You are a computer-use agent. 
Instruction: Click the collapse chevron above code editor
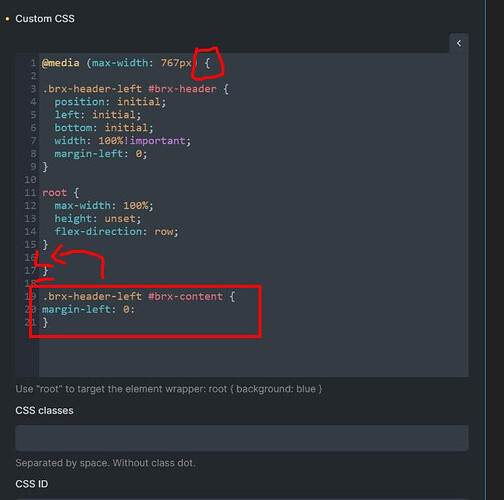(459, 43)
